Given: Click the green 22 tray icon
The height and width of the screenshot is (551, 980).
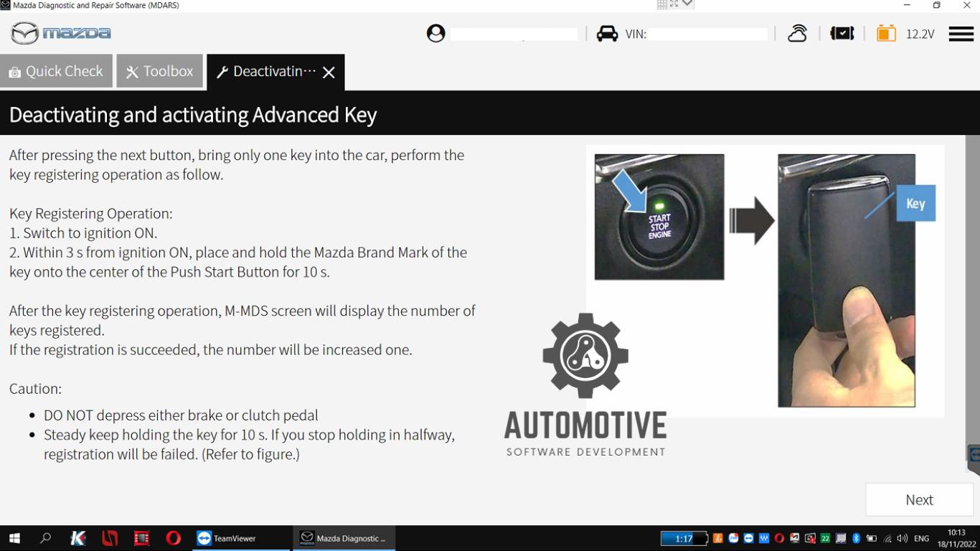Looking at the screenshot, I should coord(825,538).
